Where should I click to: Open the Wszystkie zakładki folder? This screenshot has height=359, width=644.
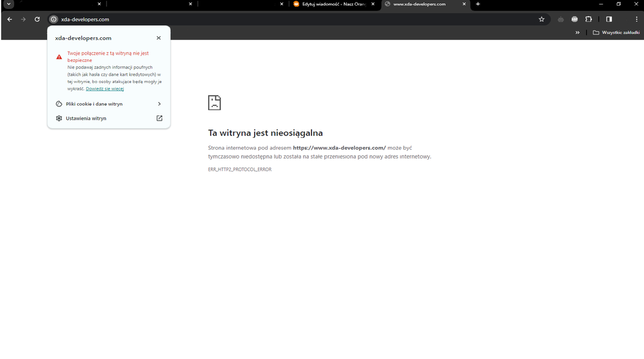616,32
